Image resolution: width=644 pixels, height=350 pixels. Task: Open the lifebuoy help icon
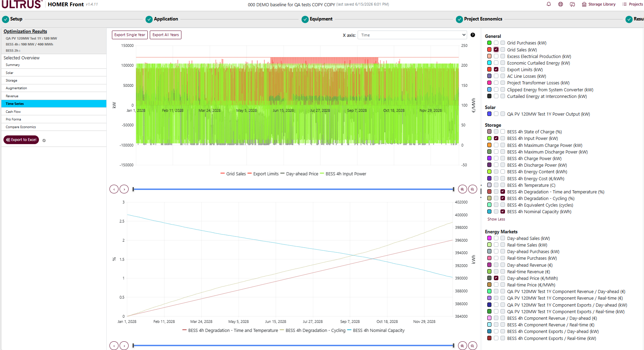(x=561, y=4)
